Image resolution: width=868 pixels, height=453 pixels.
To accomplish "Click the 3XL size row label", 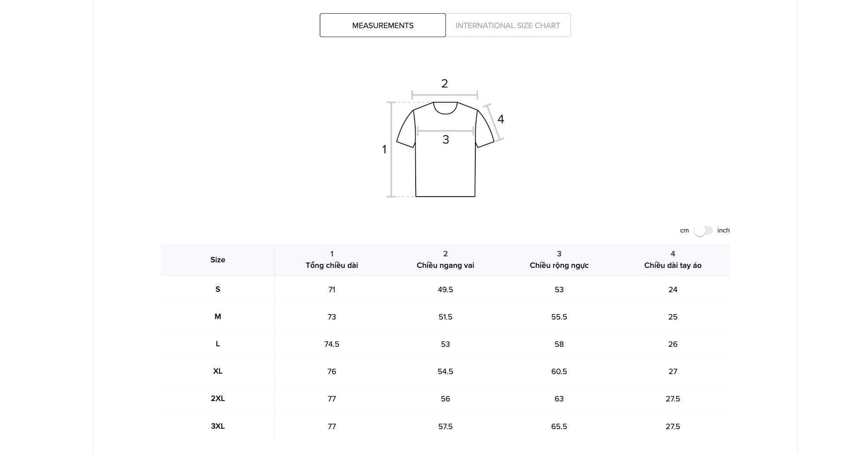I will [217, 426].
